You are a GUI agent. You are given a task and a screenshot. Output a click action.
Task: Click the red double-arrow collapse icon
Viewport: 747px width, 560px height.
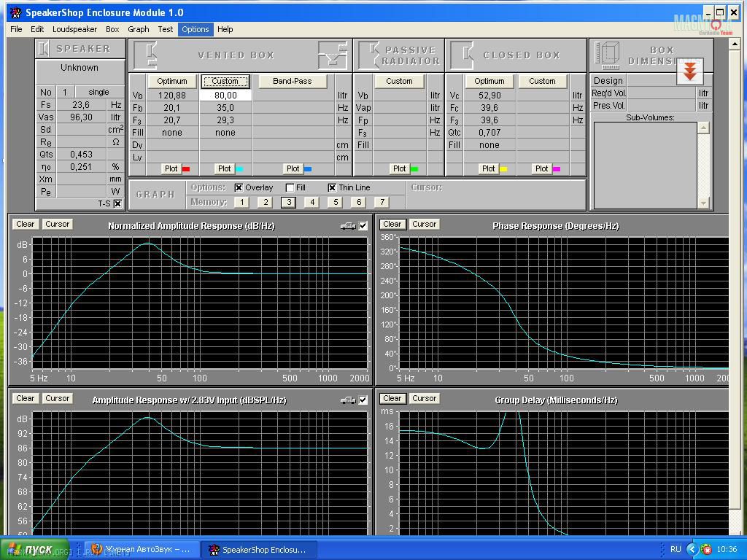click(690, 72)
